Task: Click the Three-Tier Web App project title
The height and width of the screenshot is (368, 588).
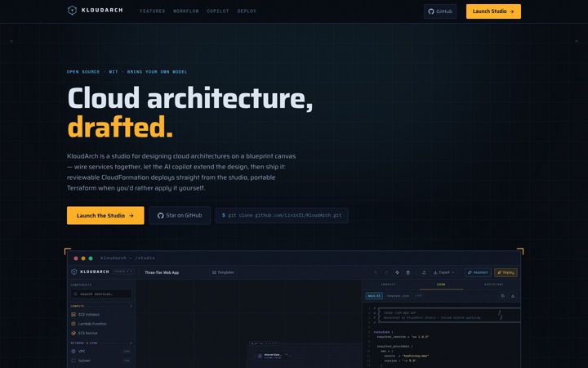Action: coord(162,272)
